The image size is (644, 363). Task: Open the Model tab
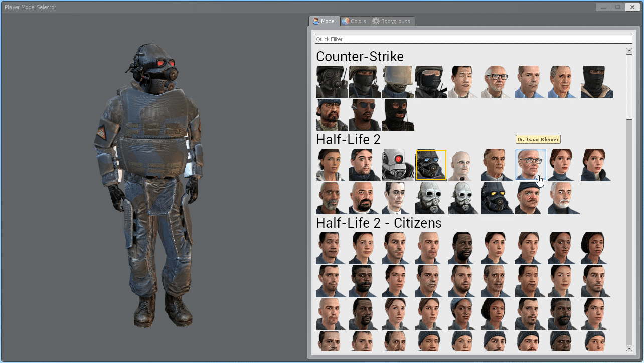click(324, 21)
